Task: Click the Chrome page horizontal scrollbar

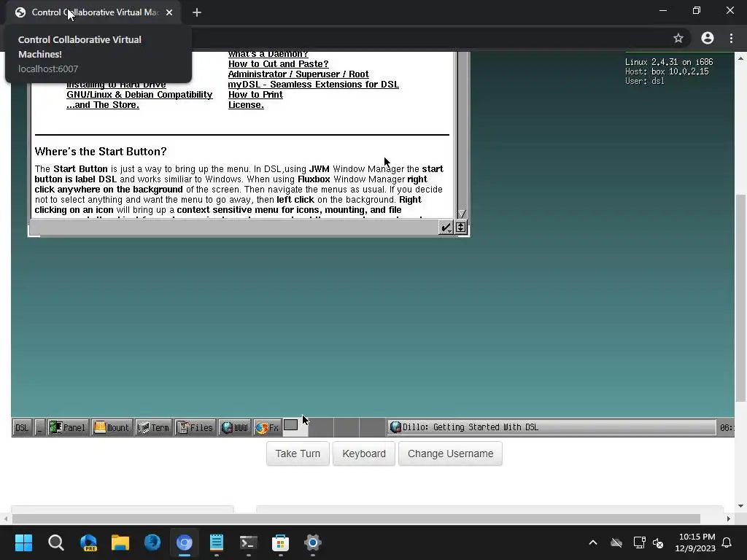Action: 356,518
